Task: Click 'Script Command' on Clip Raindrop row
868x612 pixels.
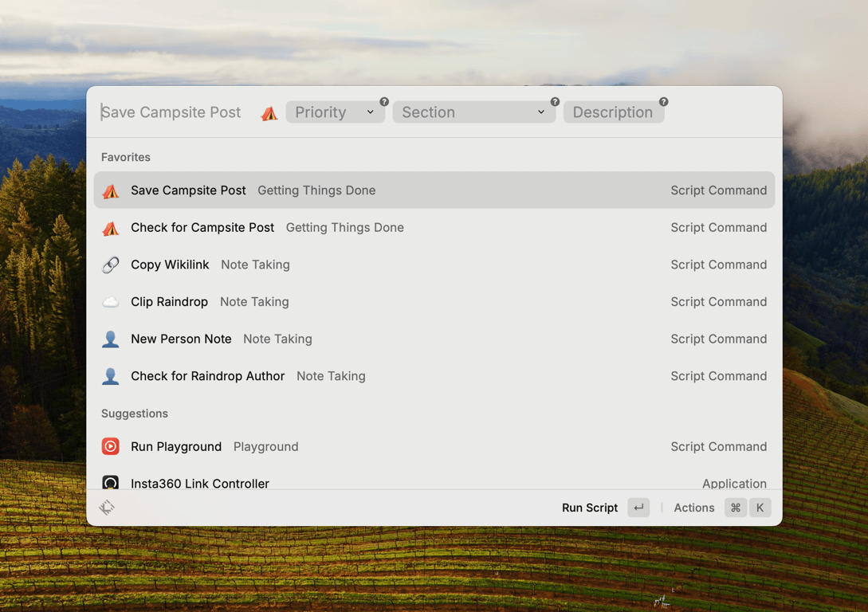Action: coord(718,301)
